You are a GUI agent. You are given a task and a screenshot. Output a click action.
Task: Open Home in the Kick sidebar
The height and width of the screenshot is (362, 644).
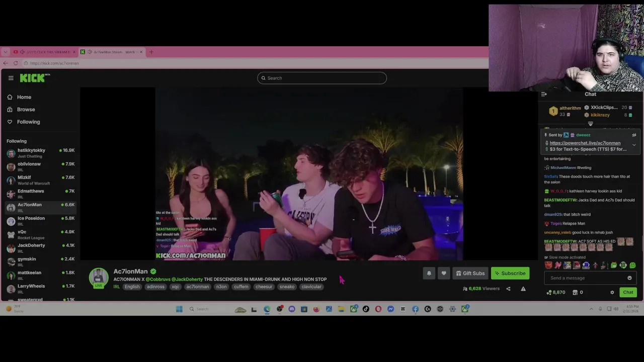[19, 97]
